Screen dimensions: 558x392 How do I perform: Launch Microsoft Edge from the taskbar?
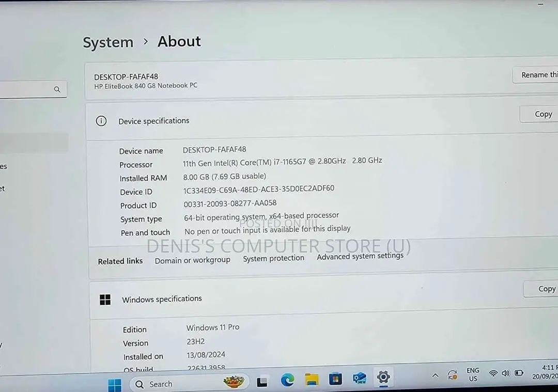pos(287,380)
